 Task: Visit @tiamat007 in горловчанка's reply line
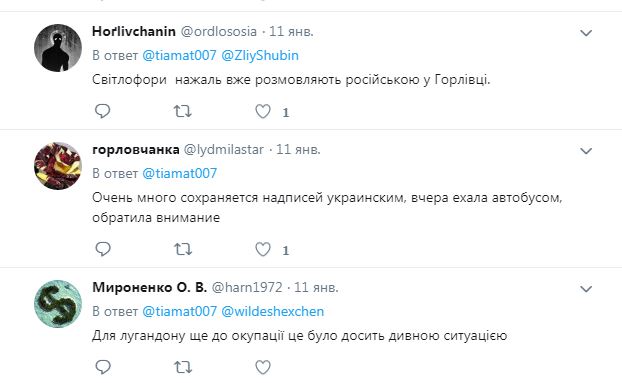coord(179,174)
